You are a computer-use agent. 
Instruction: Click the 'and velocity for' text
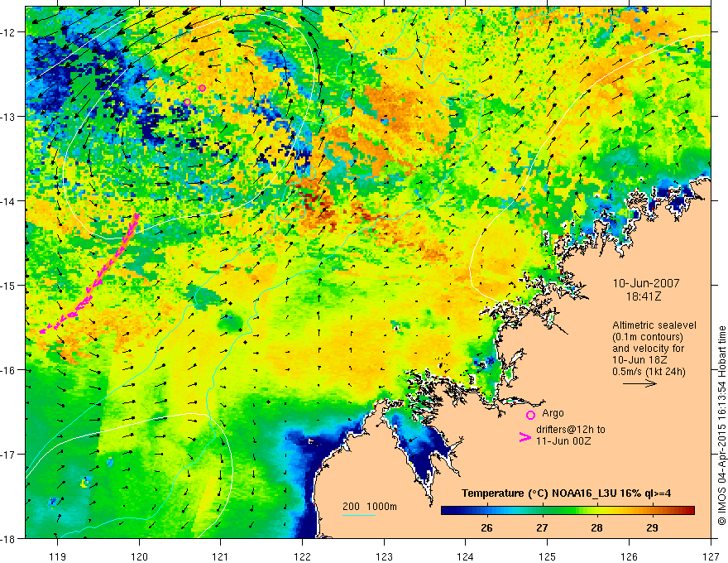point(648,349)
